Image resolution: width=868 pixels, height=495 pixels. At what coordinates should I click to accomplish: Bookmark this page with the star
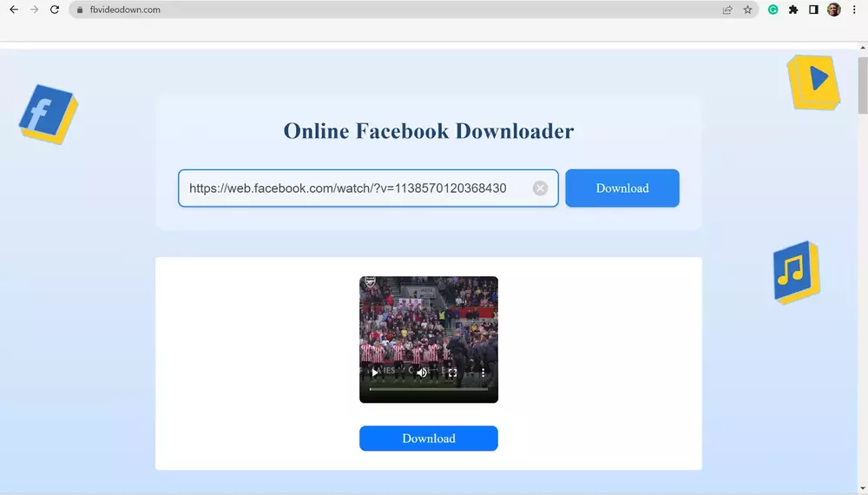(748, 10)
